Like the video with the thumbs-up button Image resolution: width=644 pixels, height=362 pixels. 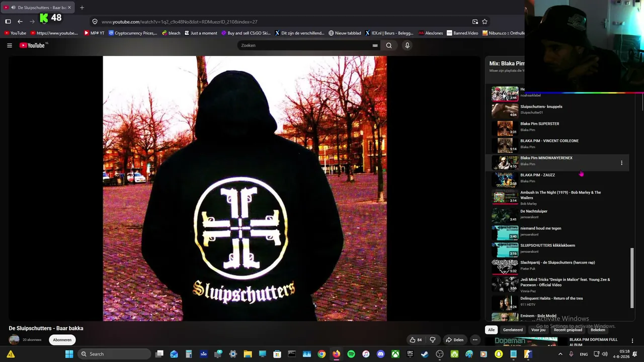[416, 340]
